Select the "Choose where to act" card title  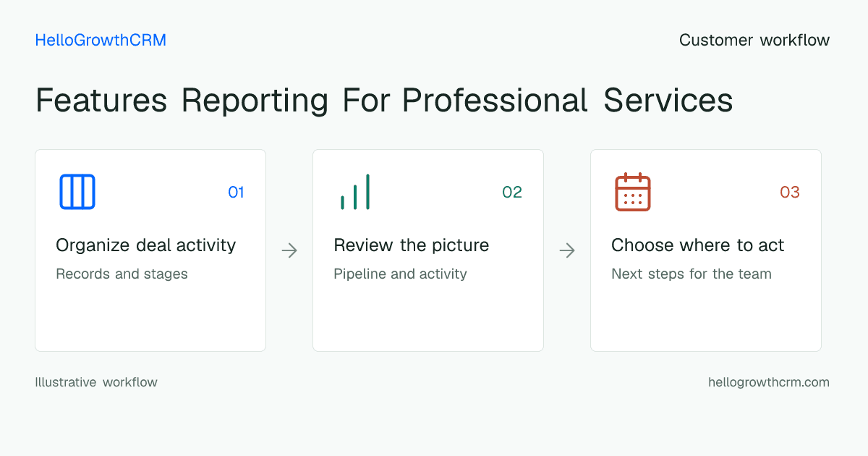click(698, 245)
